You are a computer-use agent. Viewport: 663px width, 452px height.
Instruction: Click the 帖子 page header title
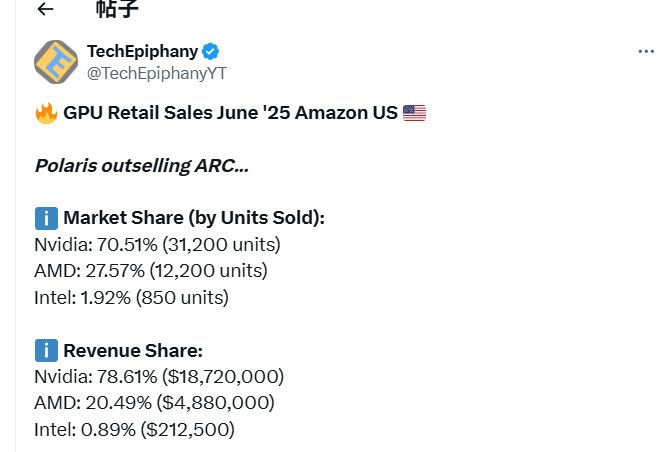pos(120,10)
